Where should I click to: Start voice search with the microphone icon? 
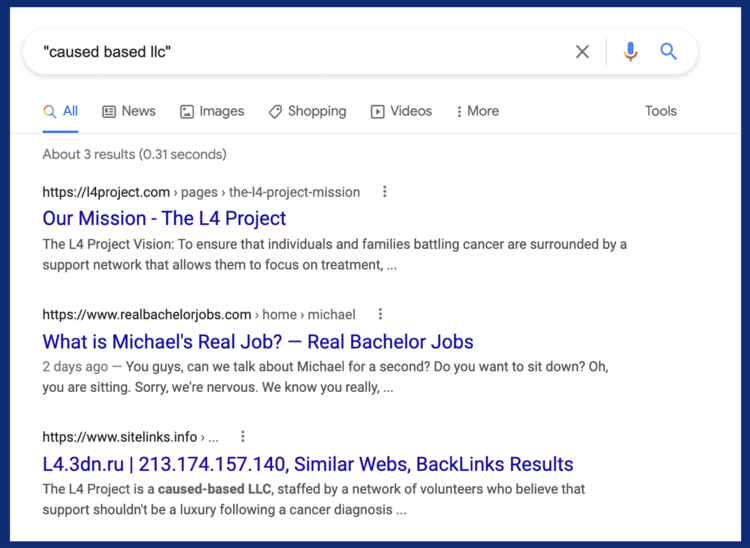tap(630, 52)
